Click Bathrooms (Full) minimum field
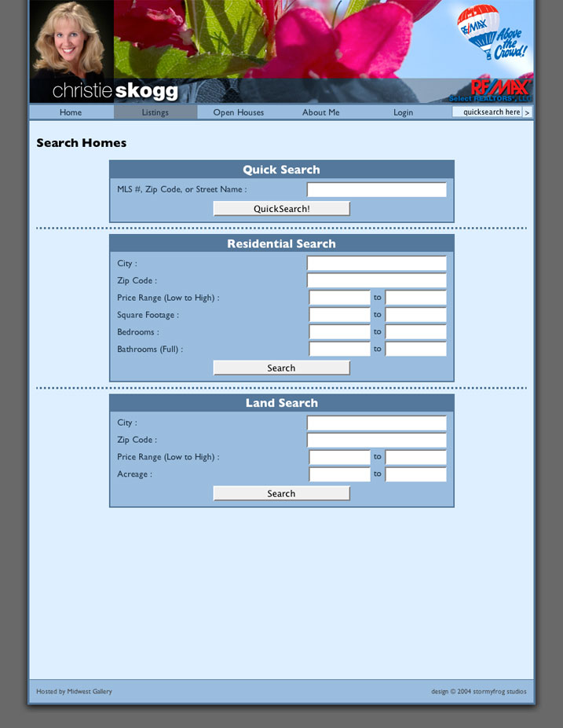The height and width of the screenshot is (728, 563). coord(340,349)
